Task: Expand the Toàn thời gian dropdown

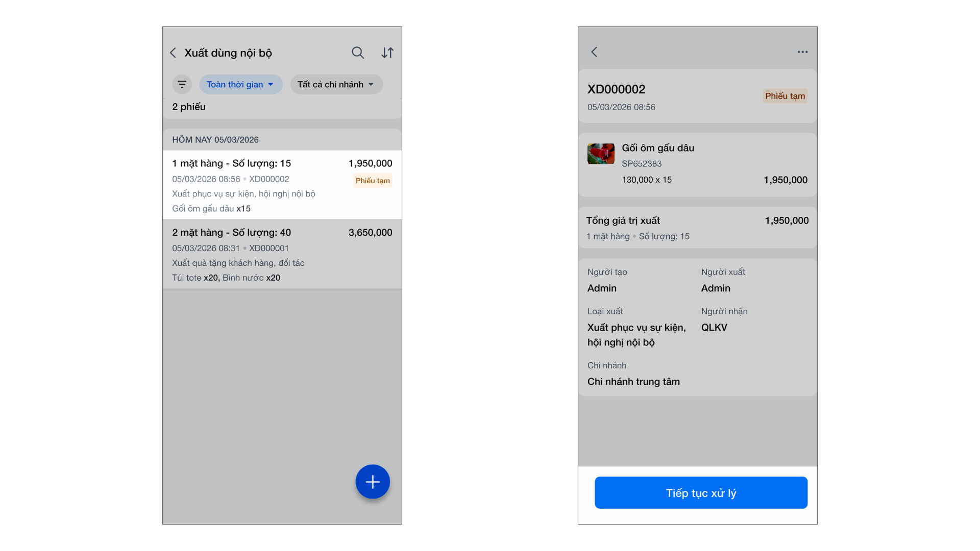Action: [x=240, y=84]
